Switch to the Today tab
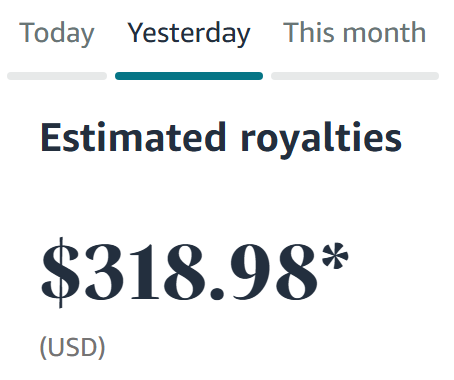 [x=57, y=33]
